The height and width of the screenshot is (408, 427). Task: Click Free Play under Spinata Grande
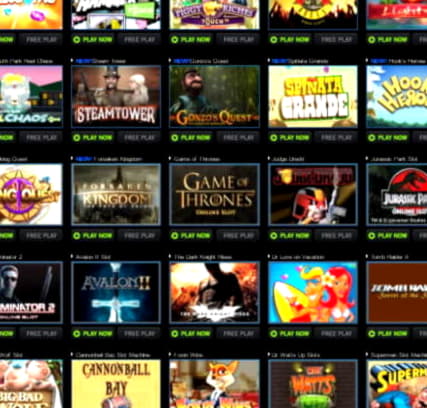pos(337,138)
